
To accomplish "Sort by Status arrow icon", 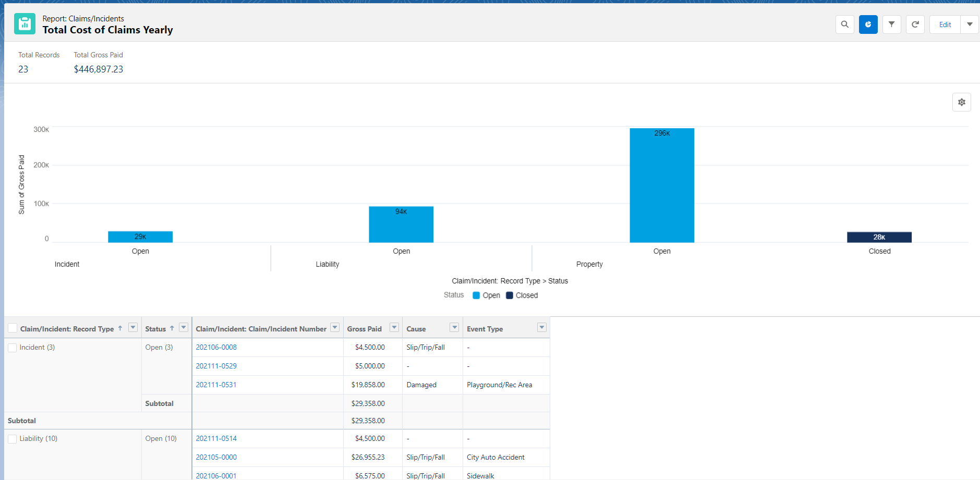I will point(172,328).
